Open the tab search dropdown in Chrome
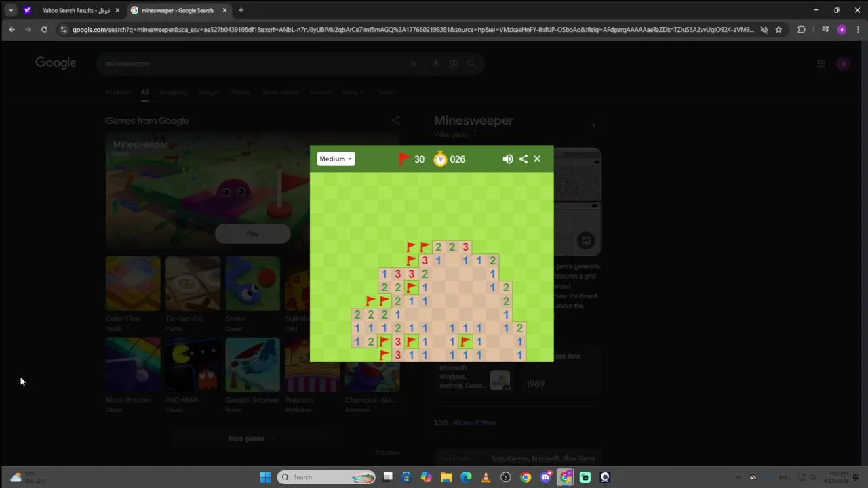The image size is (868, 488). (x=11, y=10)
